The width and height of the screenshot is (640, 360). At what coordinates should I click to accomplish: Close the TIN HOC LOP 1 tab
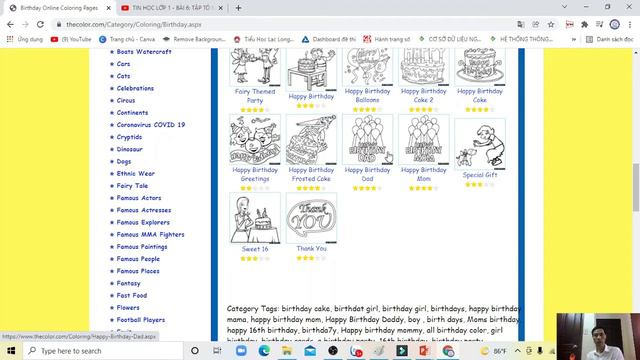point(220,8)
